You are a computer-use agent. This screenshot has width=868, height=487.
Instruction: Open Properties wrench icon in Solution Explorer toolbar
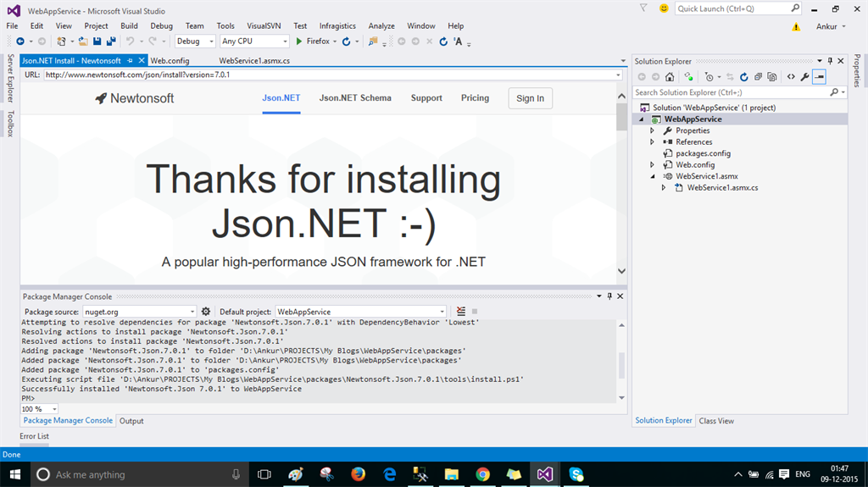[804, 76]
